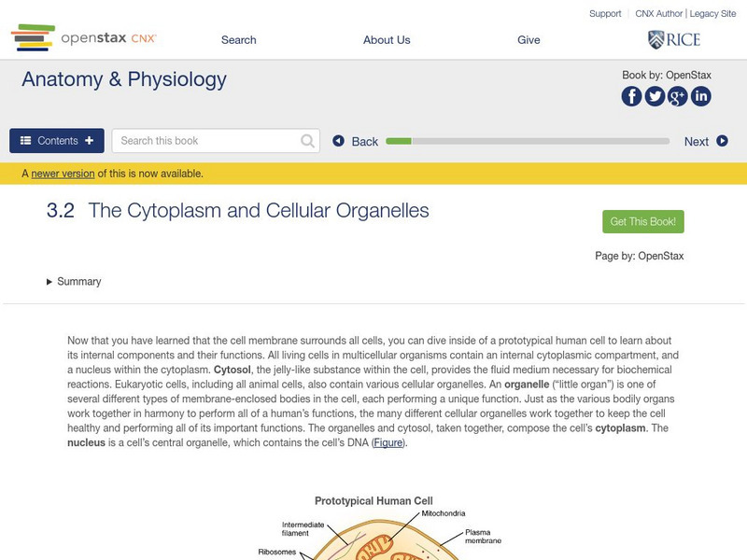
Task: Expand the Summary section
Action: coord(74,282)
